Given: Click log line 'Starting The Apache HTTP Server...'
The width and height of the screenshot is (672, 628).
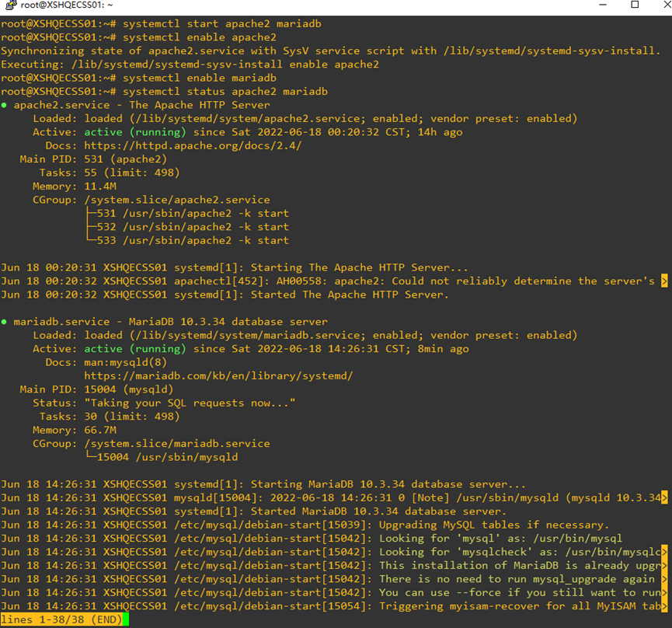Looking at the screenshot, I should coord(235,268).
